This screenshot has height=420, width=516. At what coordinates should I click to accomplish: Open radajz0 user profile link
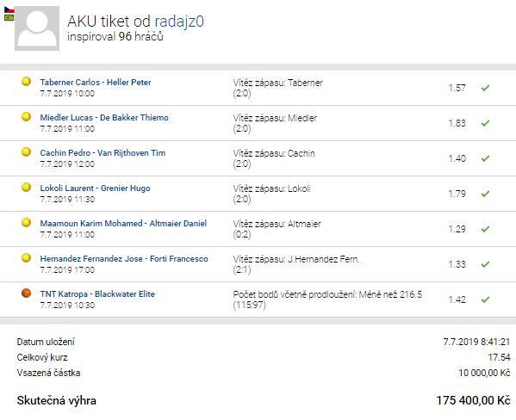[179, 22]
